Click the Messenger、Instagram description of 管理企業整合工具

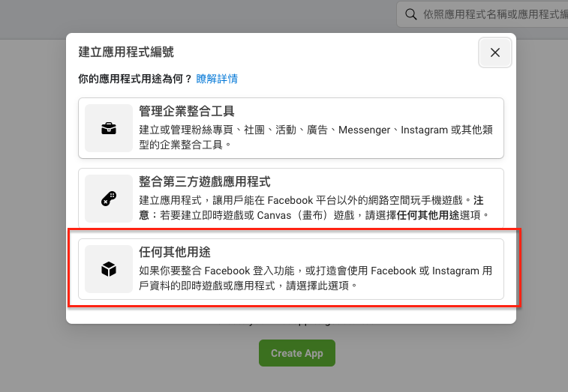(316, 137)
